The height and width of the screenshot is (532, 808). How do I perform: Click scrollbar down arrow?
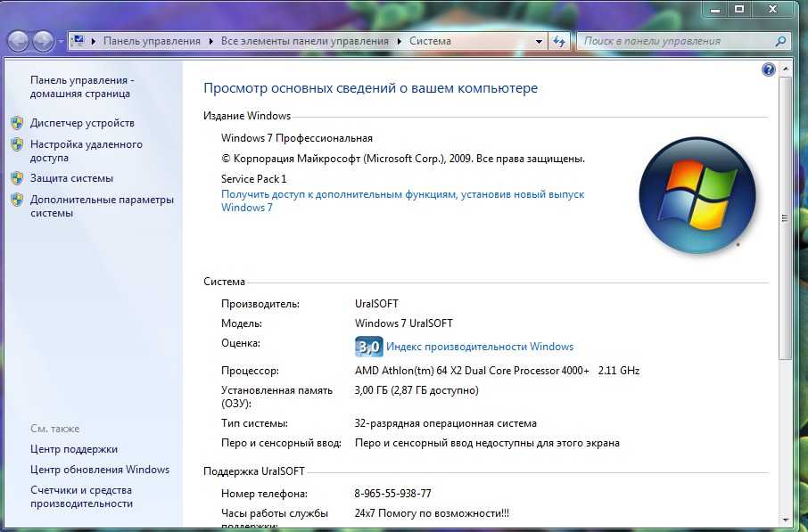pyautogui.click(x=786, y=520)
